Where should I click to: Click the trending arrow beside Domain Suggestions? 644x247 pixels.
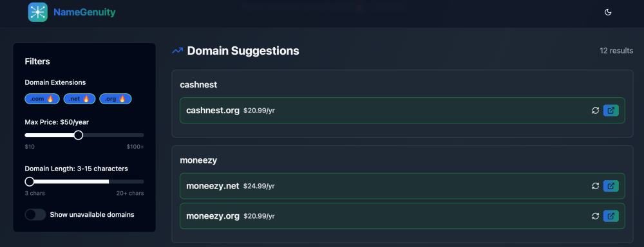(178, 51)
